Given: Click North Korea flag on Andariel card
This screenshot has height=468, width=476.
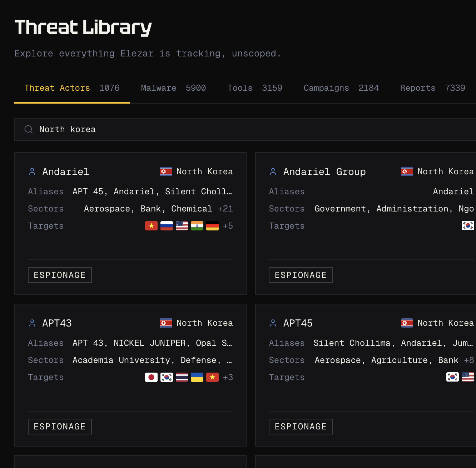Looking at the screenshot, I should (166, 171).
